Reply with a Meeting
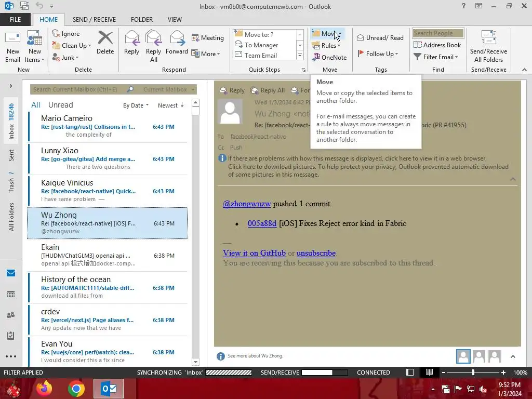 (208, 37)
